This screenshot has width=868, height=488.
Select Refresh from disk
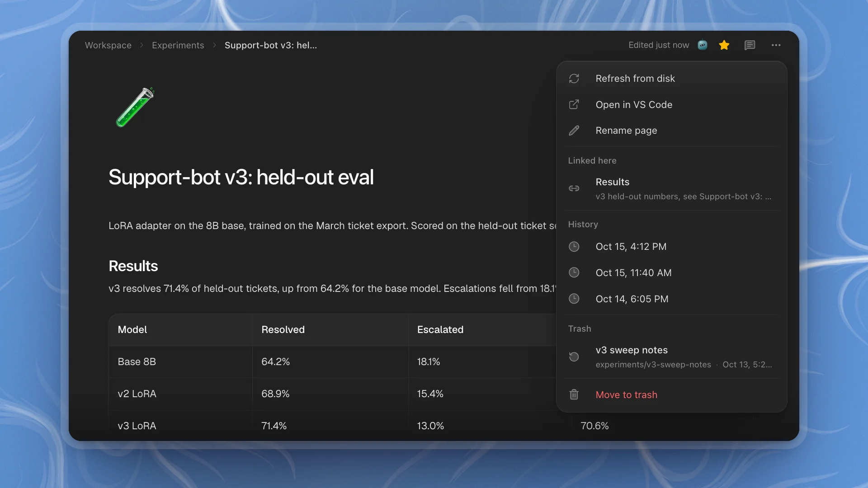671,79
